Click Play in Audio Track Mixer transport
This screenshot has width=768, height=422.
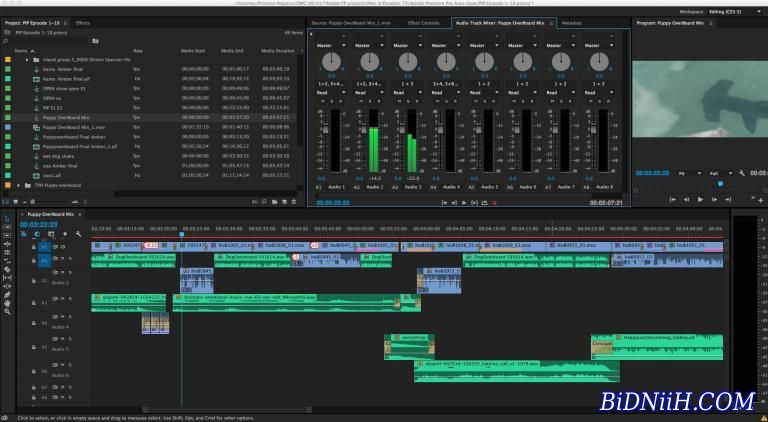tap(464, 203)
